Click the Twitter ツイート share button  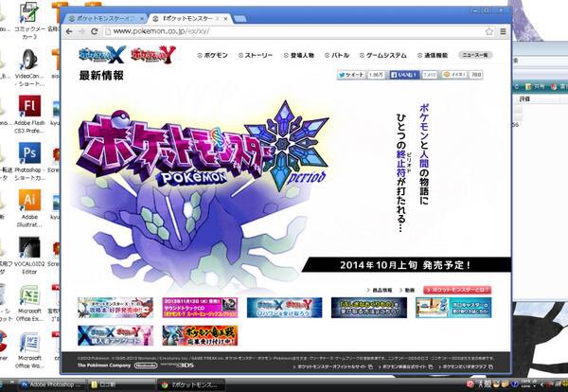point(350,75)
